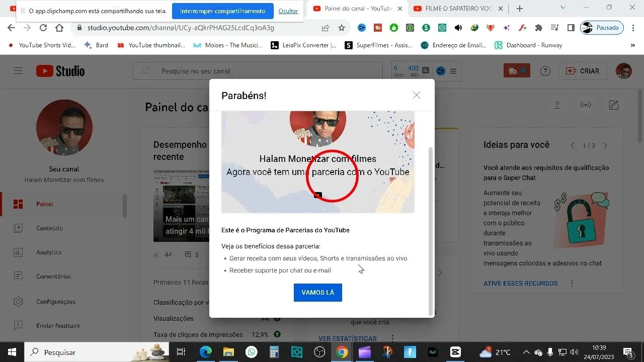
Task: Show more bookmarks with the double chevron
Action: click(633, 45)
